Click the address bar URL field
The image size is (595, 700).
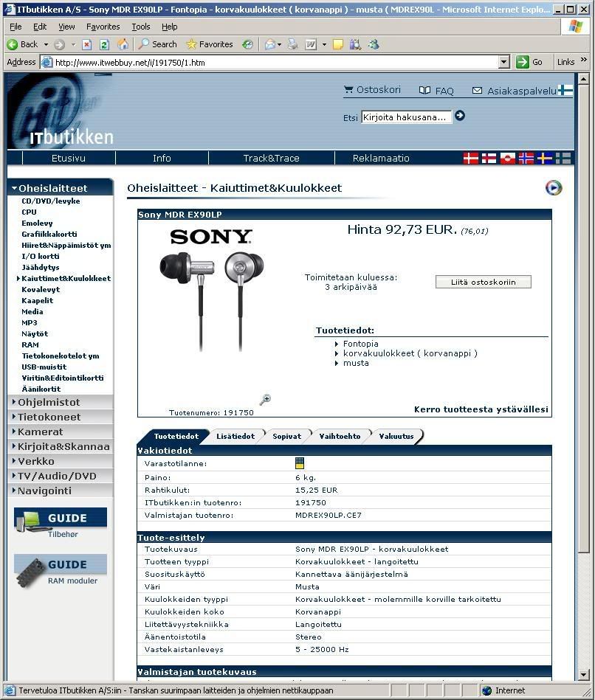275,62
